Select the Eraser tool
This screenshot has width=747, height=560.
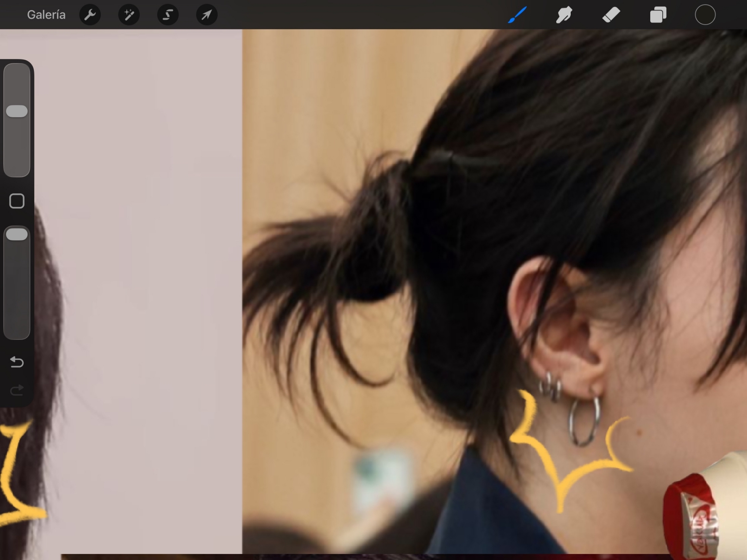point(611,15)
